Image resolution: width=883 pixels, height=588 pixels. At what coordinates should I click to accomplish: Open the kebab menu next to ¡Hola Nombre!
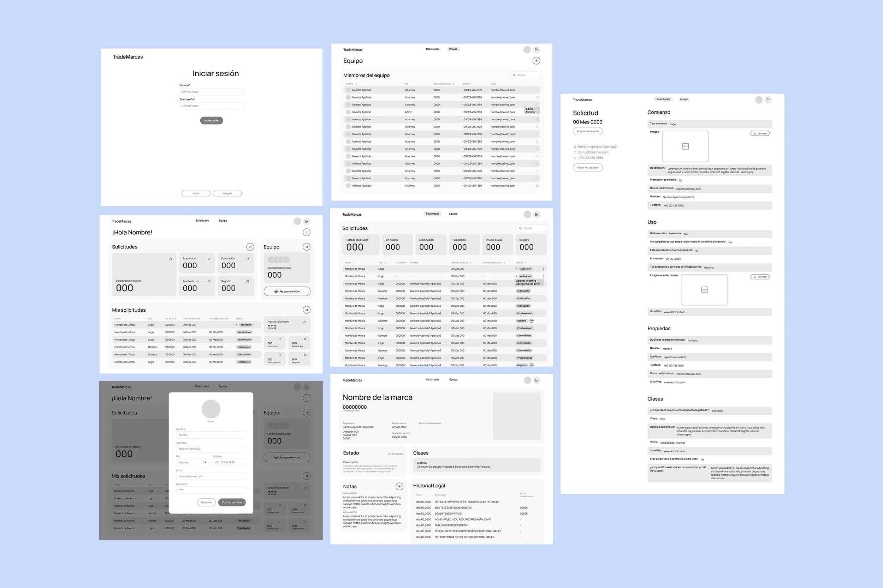point(307,232)
